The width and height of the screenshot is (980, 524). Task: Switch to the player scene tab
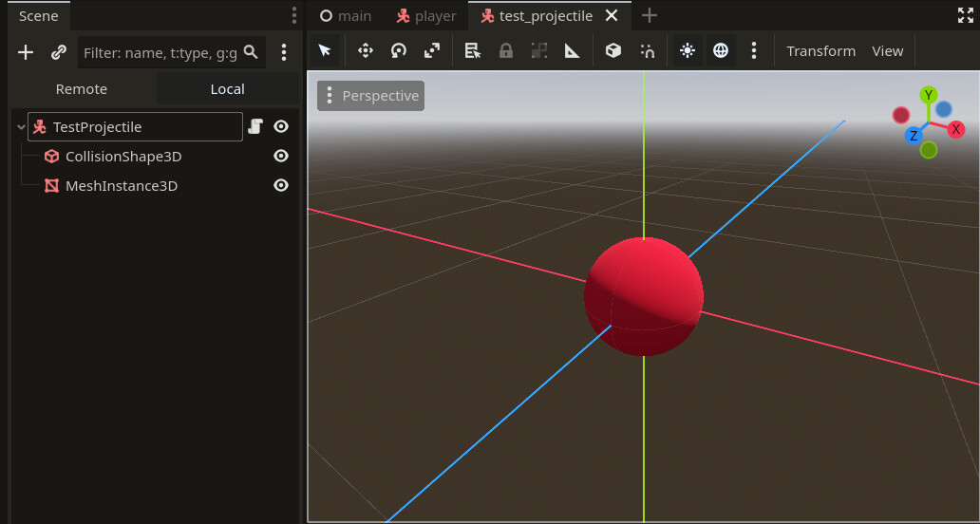click(426, 16)
